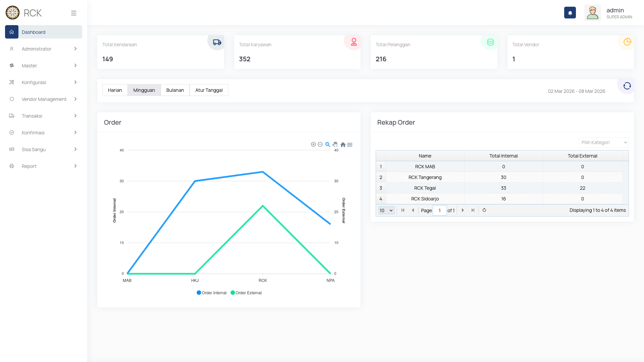Click the zoom-out icon on the Order chart
The width and height of the screenshot is (644, 362).
point(320,144)
